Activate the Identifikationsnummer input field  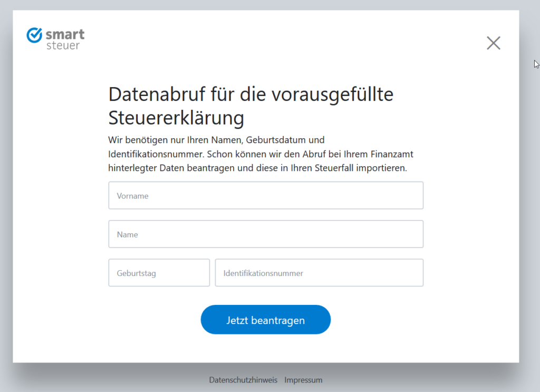coord(319,273)
